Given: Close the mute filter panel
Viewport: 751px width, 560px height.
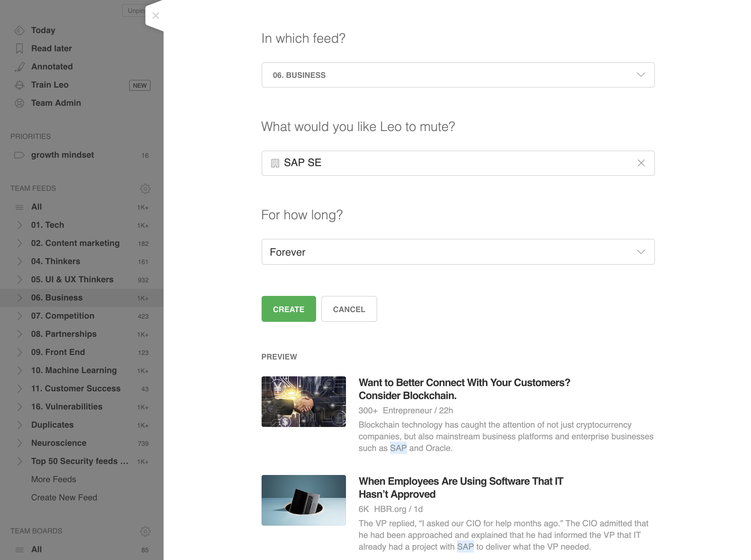Looking at the screenshot, I should [x=156, y=16].
